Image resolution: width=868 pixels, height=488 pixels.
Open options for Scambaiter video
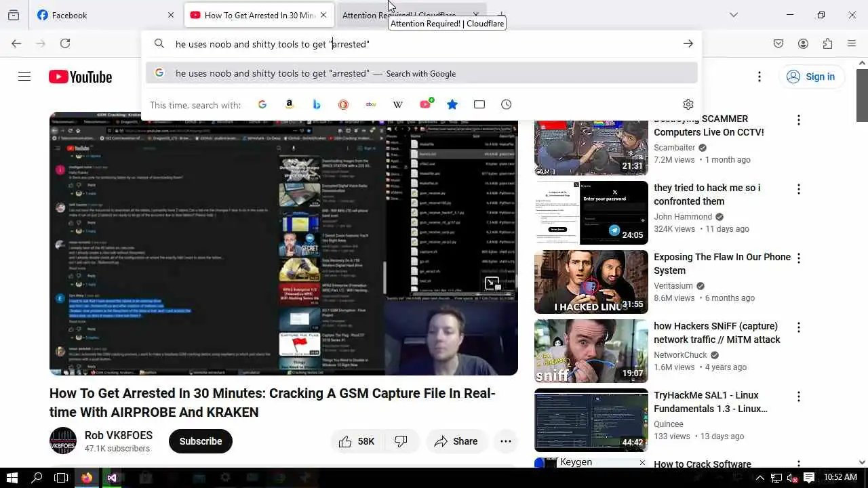[x=799, y=120]
